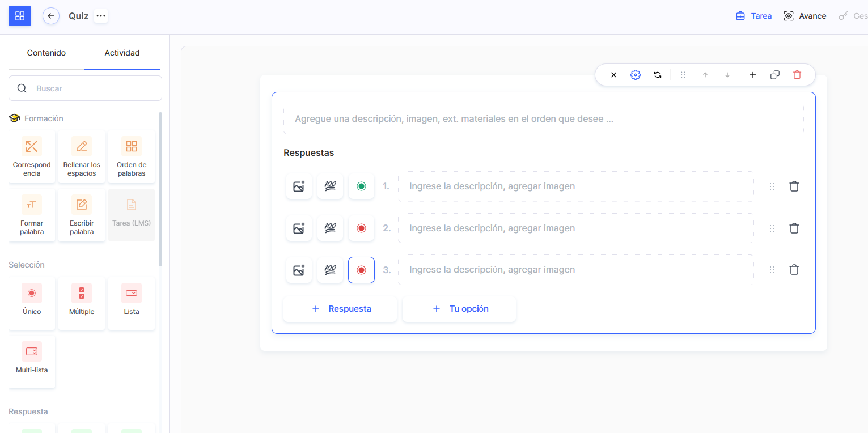
Task: Toggle the answer 3 correctness radio
Action: pyautogui.click(x=361, y=270)
